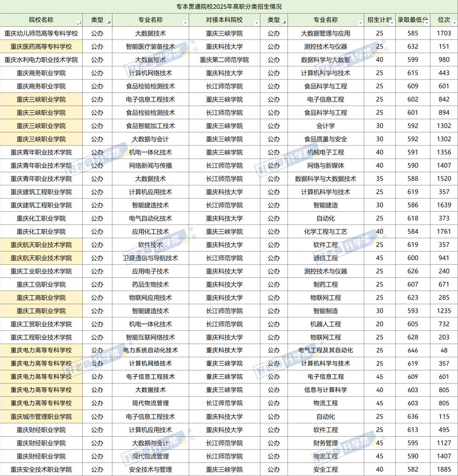Click the 重庆第二师范学院 cell

click(224, 60)
